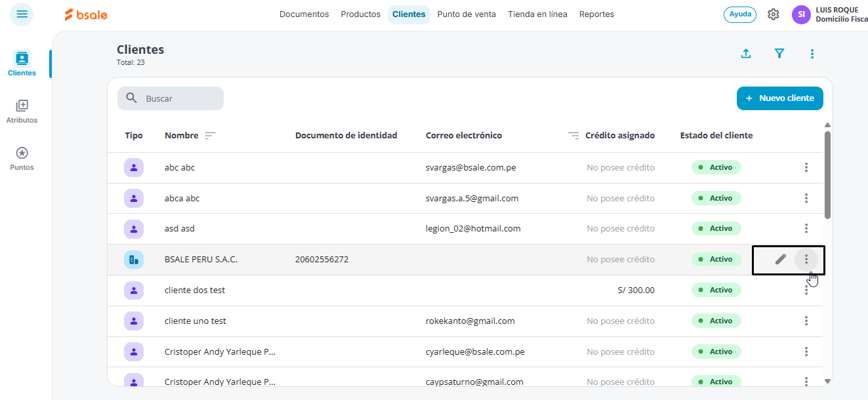The width and height of the screenshot is (868, 400).
Task: Click email legion_02@hotmail.com
Action: [x=473, y=229]
